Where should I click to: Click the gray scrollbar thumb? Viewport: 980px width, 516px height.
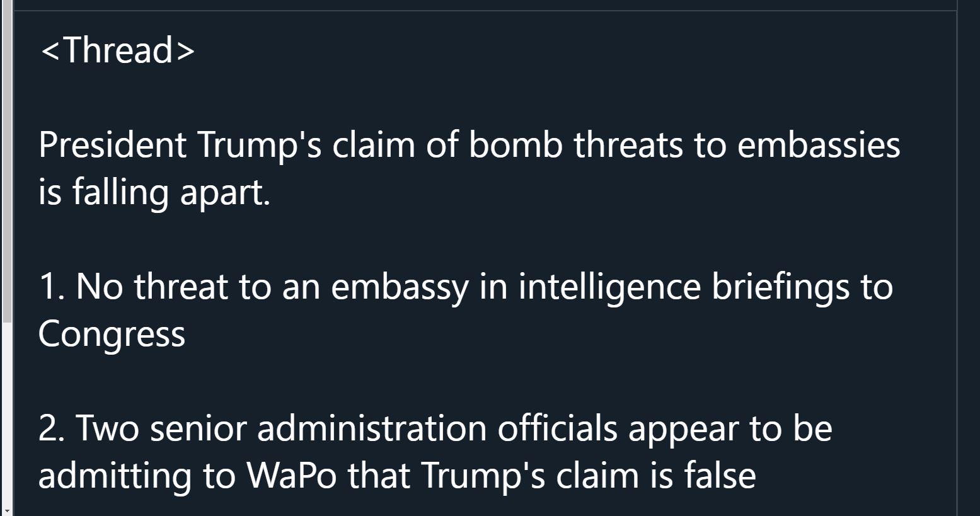click(6, 161)
